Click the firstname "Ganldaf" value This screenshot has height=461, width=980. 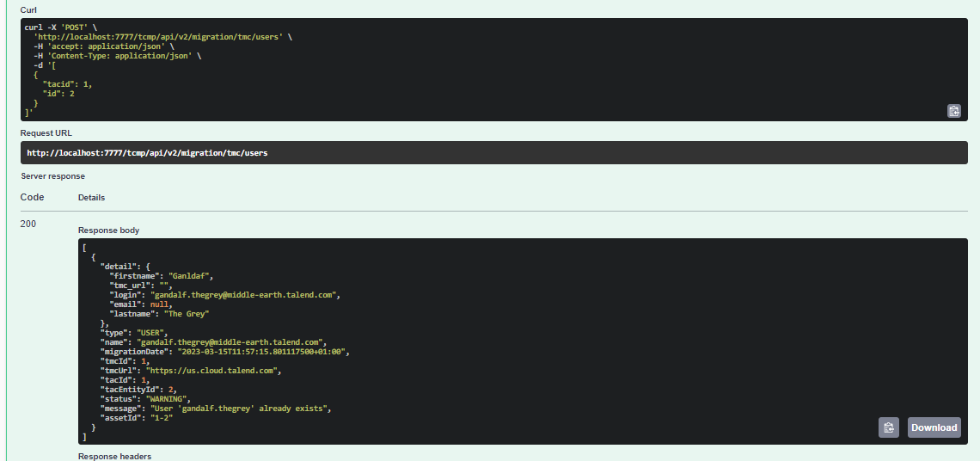190,275
